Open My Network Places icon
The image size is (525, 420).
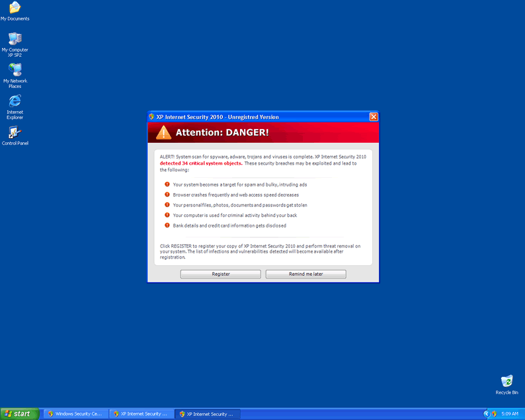(x=15, y=71)
